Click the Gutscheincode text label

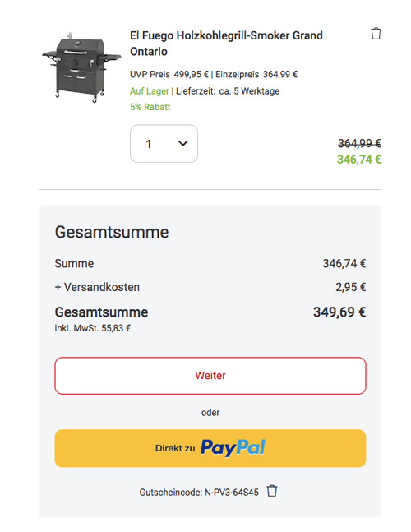tap(199, 493)
